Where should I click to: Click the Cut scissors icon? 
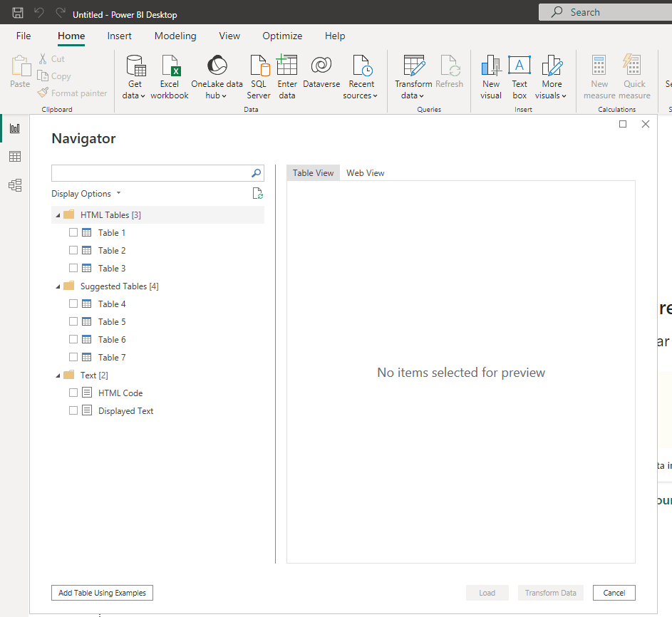43,58
